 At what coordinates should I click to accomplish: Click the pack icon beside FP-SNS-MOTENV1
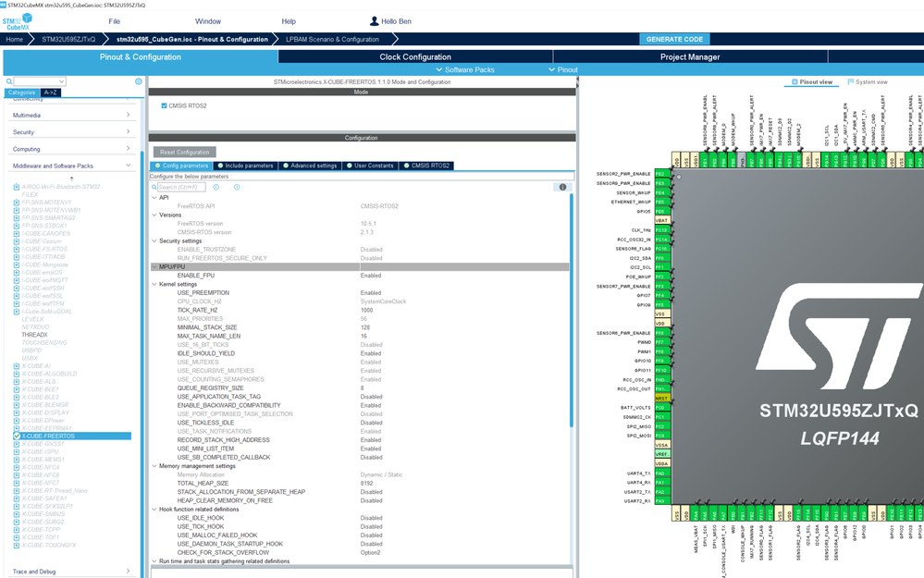pyautogui.click(x=17, y=203)
